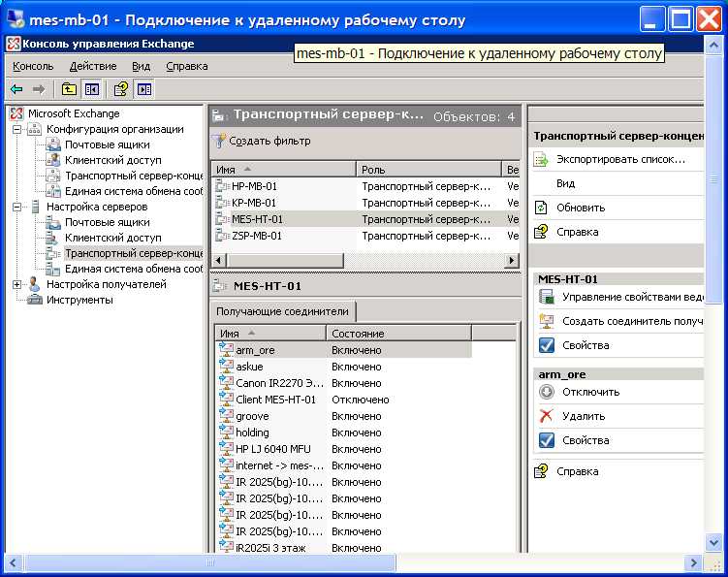Click the red Delete (Удалить) icon
728x577 pixels.
[x=547, y=416]
